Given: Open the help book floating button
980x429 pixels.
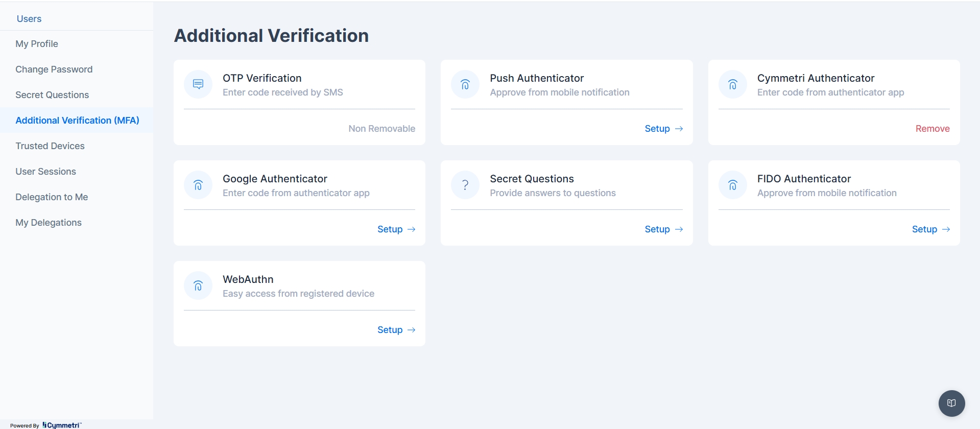Looking at the screenshot, I should pyautogui.click(x=951, y=403).
